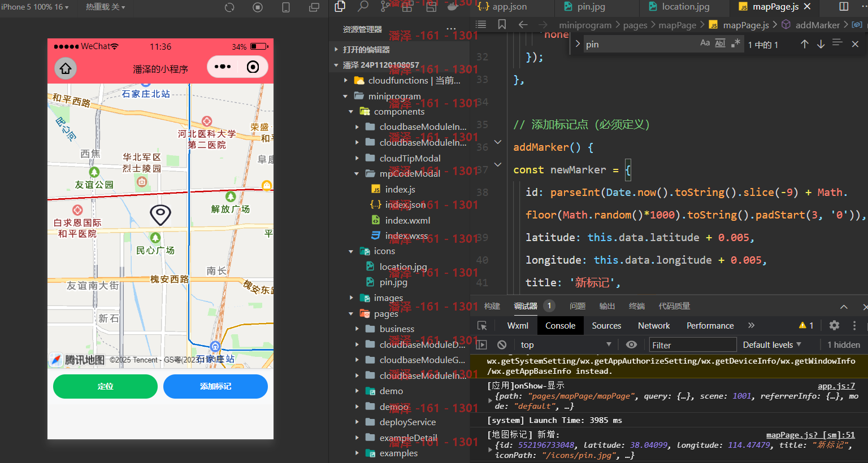
Task: Open Performance debugger tab
Action: 710,325
